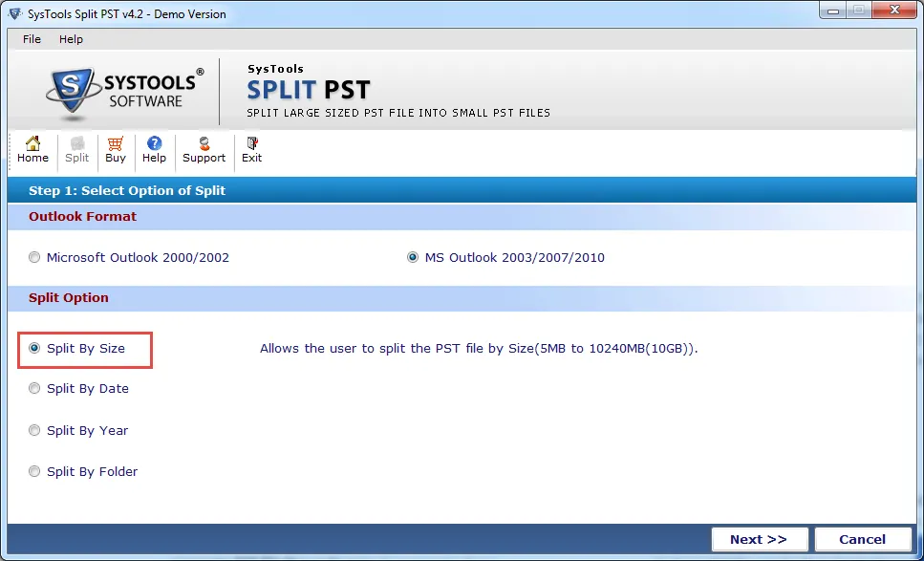
Task: Open the Help menu
Action: click(x=71, y=39)
